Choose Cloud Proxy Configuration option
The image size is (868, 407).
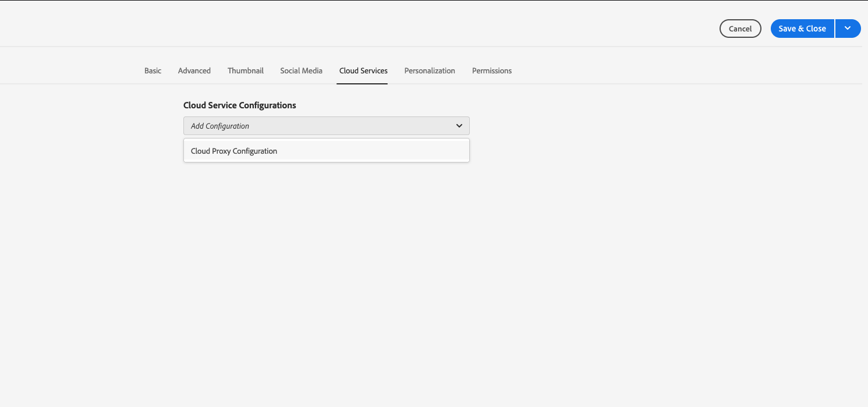pyautogui.click(x=326, y=151)
